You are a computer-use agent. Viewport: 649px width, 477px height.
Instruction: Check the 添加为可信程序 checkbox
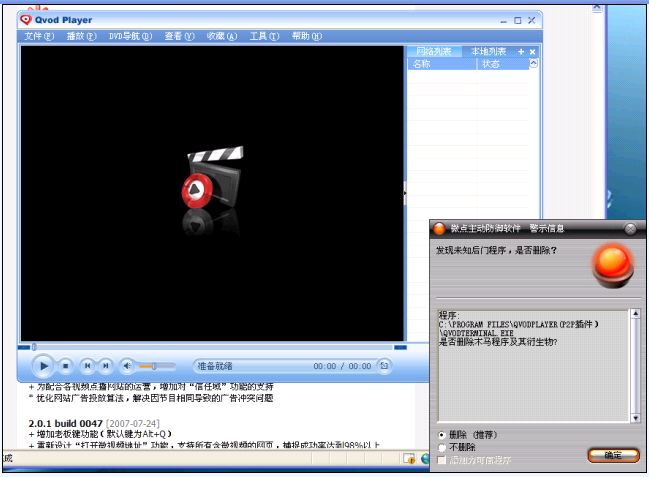pos(442,460)
